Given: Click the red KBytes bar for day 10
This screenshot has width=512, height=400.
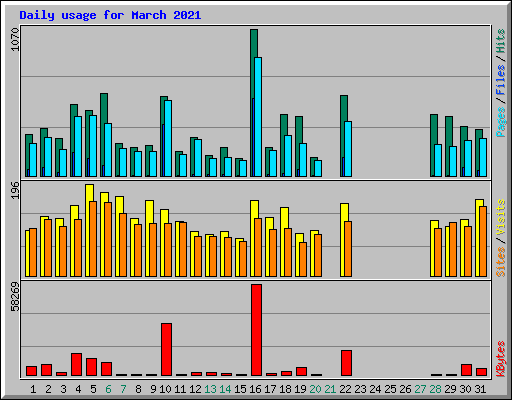Looking at the screenshot, I should (166, 349).
